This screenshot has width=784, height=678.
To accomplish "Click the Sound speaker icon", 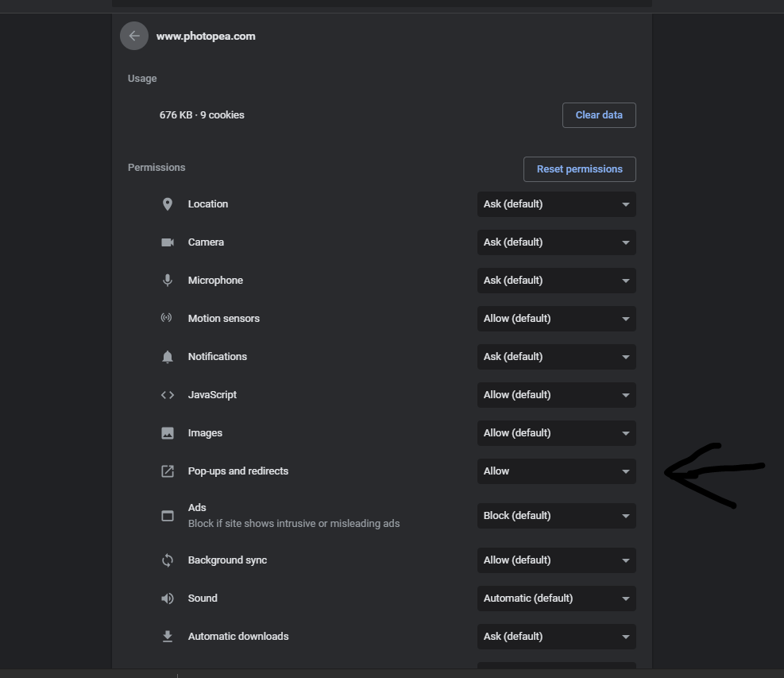I will 168,599.
